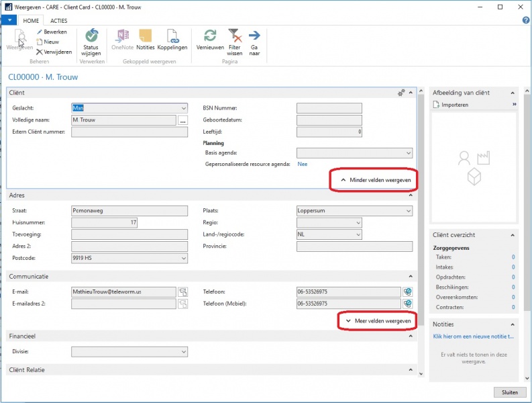
Task: Click the Straat field
Action: (129, 211)
